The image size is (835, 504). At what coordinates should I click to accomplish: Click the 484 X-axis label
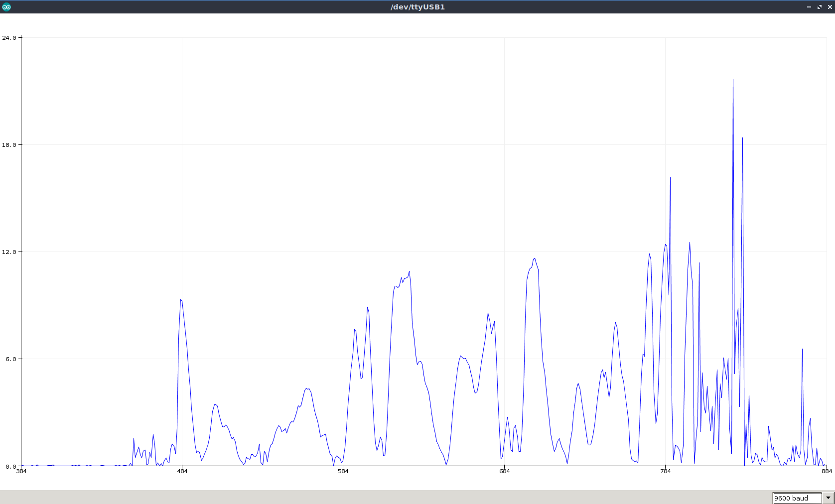click(x=182, y=471)
